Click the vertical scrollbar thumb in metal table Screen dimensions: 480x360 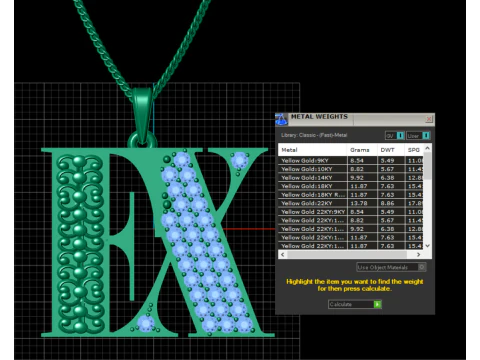(x=428, y=166)
